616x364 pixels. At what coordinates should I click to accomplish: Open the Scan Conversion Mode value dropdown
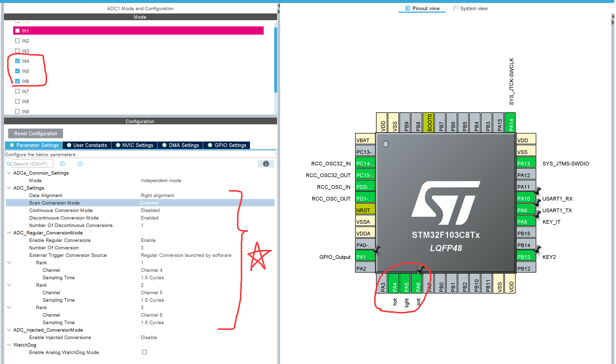207,203
